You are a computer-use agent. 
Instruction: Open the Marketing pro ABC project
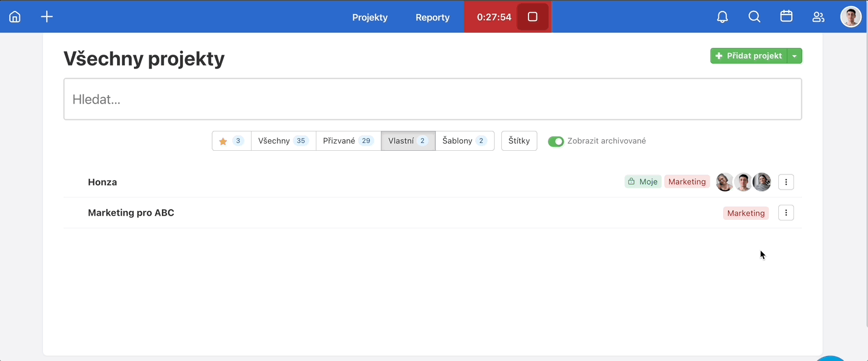tap(131, 213)
